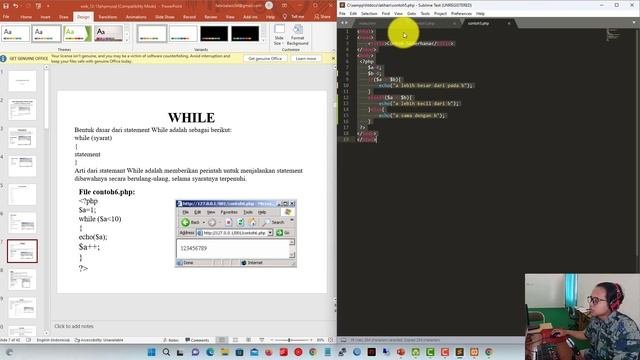Click the Save icon in PowerPoint title bar
Screen dimensions: 640x360
[6, 6]
